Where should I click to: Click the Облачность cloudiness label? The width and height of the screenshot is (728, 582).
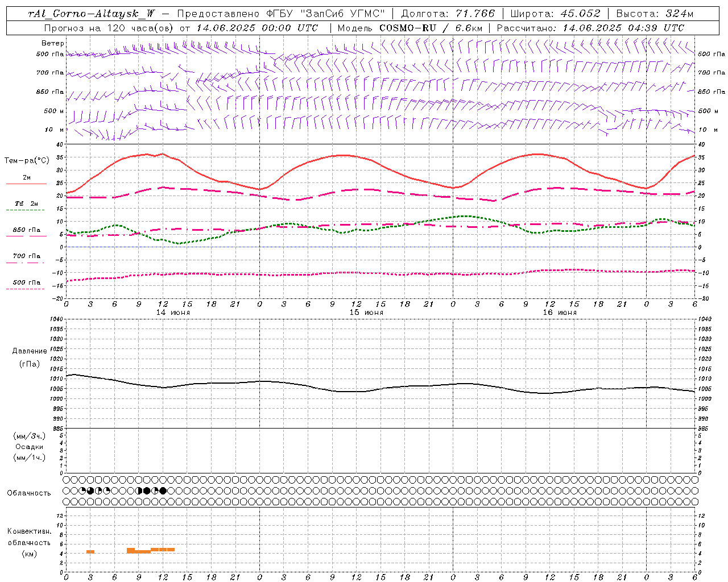pyautogui.click(x=29, y=493)
